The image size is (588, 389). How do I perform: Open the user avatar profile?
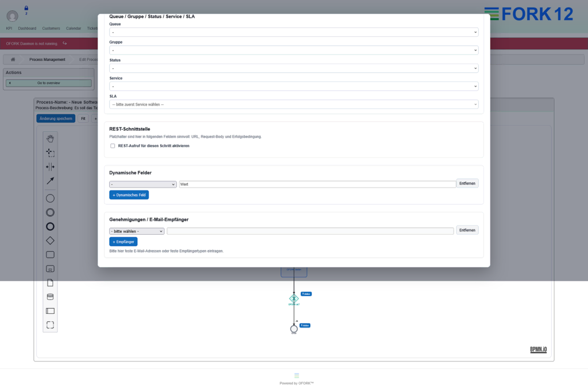pos(13,15)
